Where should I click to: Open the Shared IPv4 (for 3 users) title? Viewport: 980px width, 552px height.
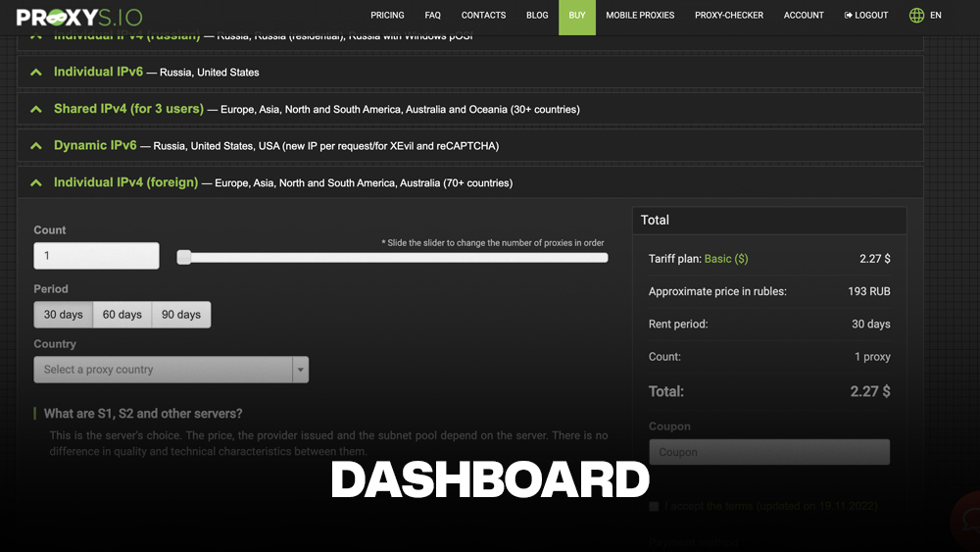(128, 109)
